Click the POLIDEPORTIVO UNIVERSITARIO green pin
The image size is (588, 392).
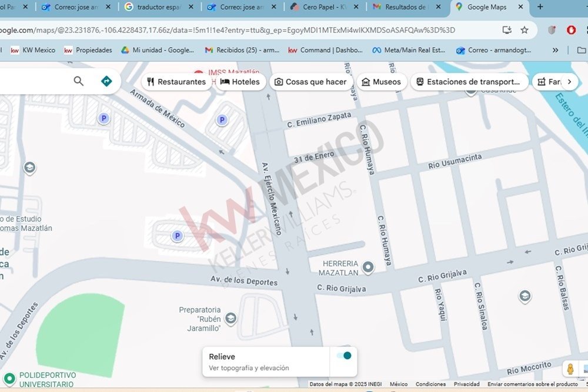[x=9, y=378]
